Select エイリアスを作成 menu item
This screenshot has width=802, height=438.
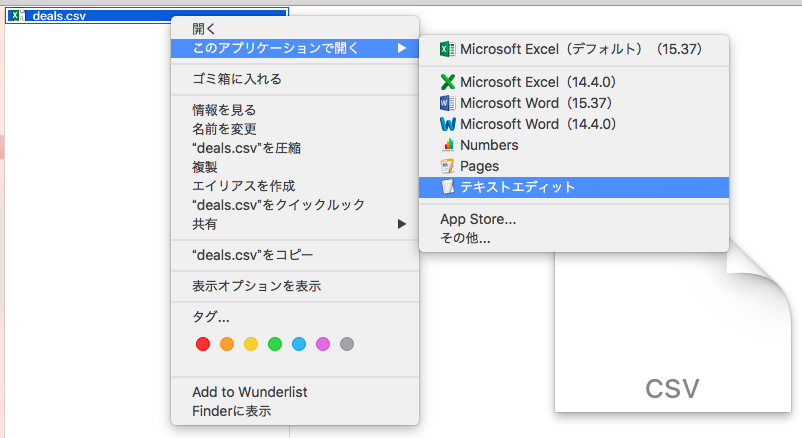pos(295,186)
